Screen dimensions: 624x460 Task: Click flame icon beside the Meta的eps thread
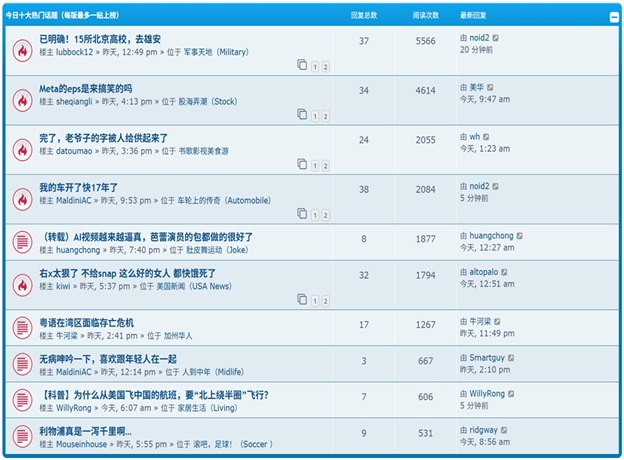coord(21,99)
